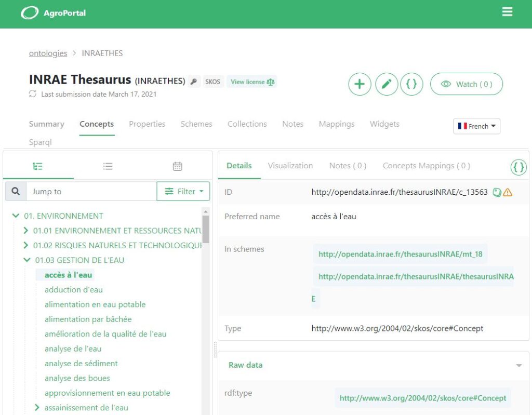The width and height of the screenshot is (532, 415).
Task: Open the French language dropdown
Action: (x=476, y=126)
